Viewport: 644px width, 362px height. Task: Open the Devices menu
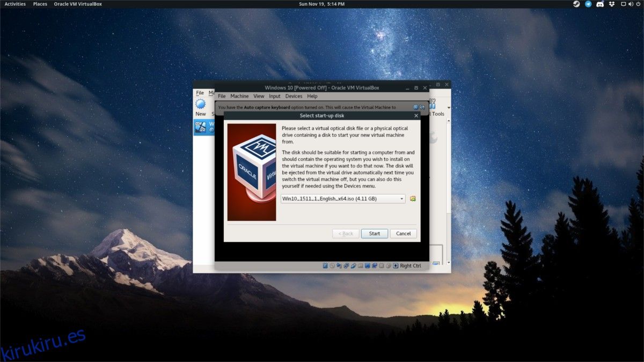click(x=294, y=96)
